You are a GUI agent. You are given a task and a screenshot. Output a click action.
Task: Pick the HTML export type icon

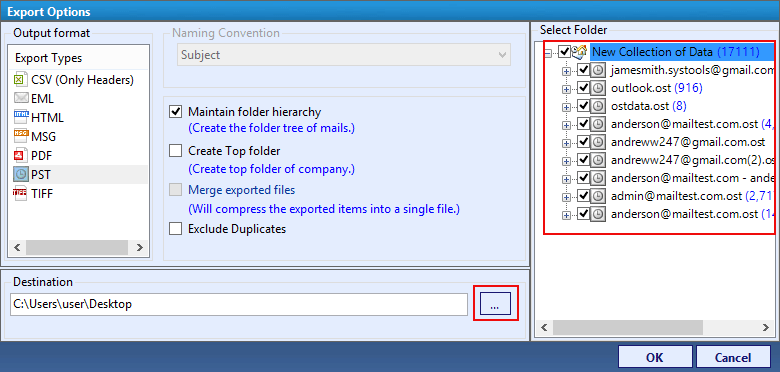tap(21, 117)
